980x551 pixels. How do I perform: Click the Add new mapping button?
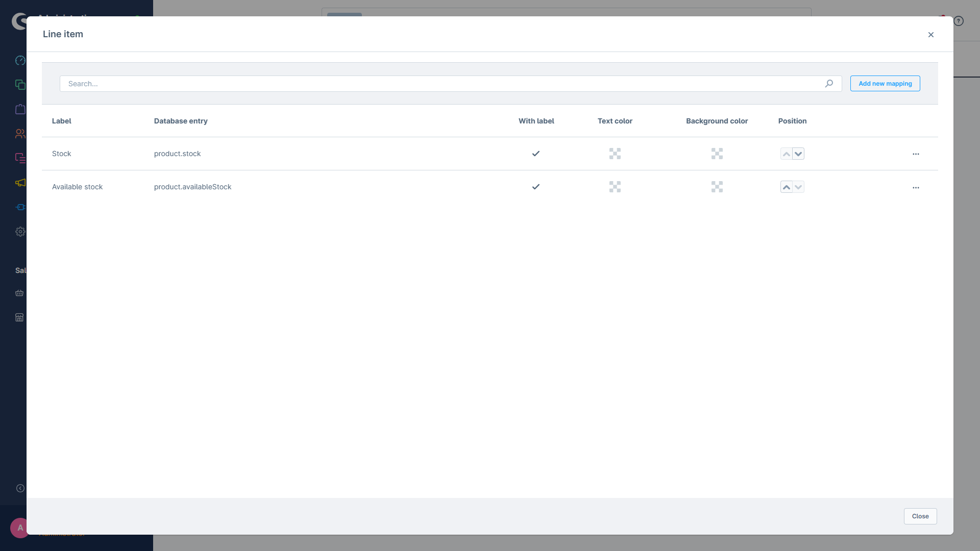coord(885,84)
